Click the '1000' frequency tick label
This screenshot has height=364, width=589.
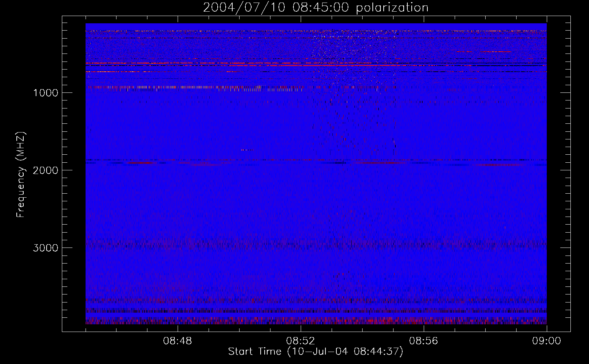pos(46,93)
